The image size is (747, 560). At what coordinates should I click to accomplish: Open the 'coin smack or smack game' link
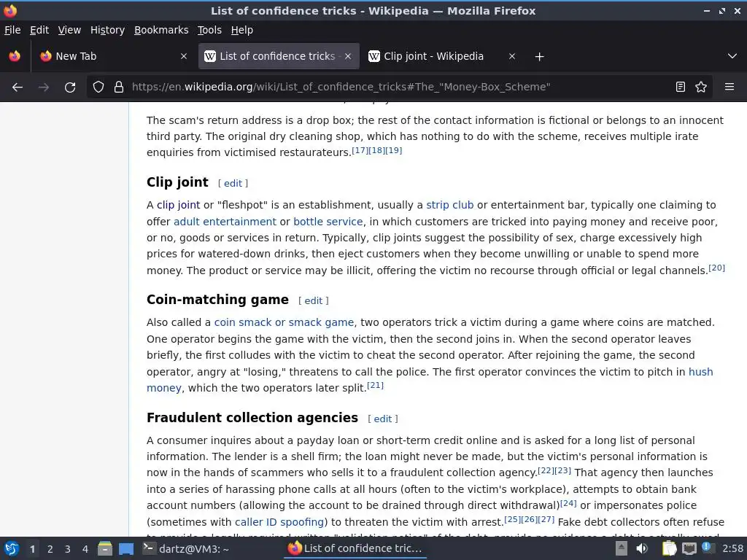point(284,322)
